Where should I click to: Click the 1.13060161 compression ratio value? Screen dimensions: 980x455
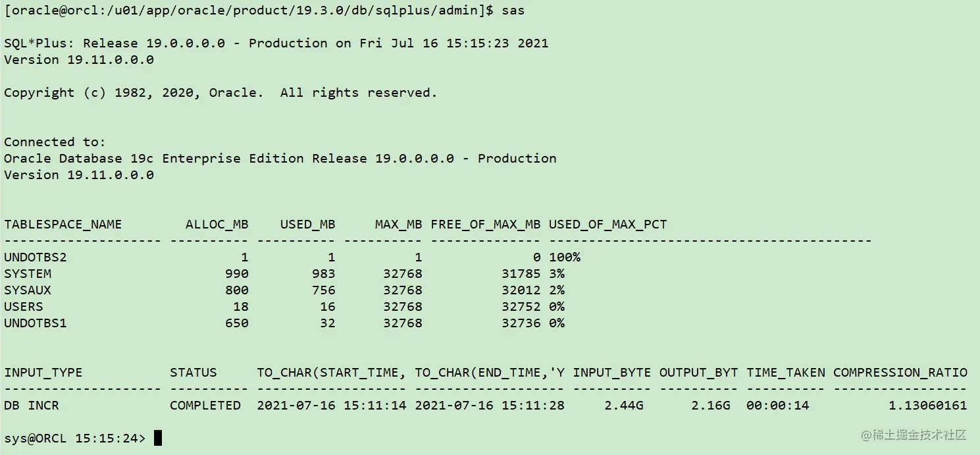point(928,405)
